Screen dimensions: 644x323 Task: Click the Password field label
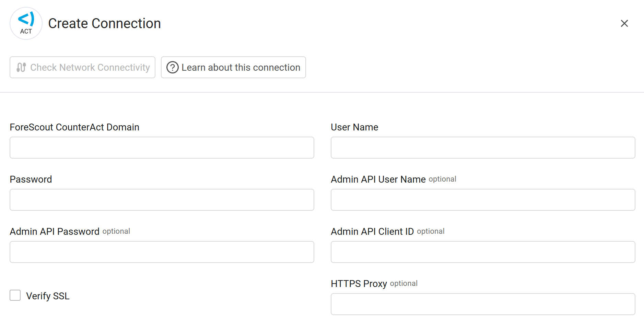coord(31,179)
